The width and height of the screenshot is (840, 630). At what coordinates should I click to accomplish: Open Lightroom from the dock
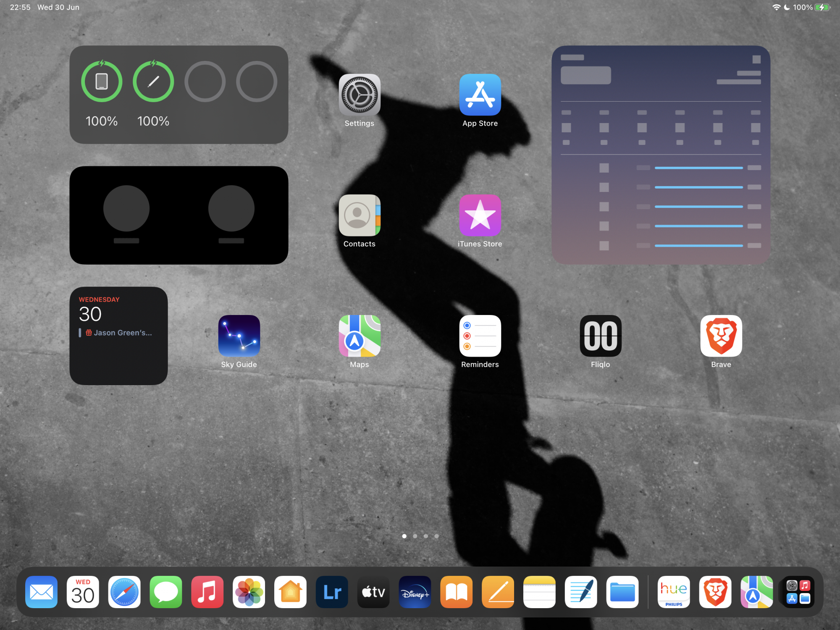pyautogui.click(x=332, y=592)
